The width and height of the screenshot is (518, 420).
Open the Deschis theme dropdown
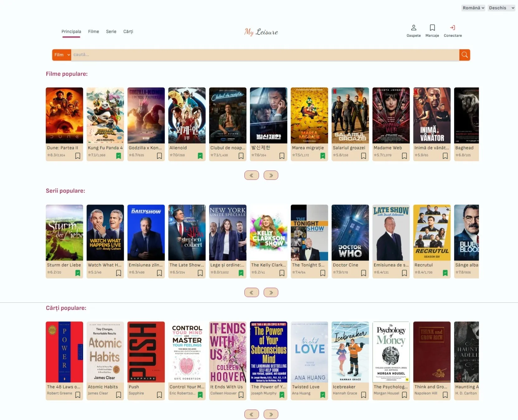(x=501, y=8)
